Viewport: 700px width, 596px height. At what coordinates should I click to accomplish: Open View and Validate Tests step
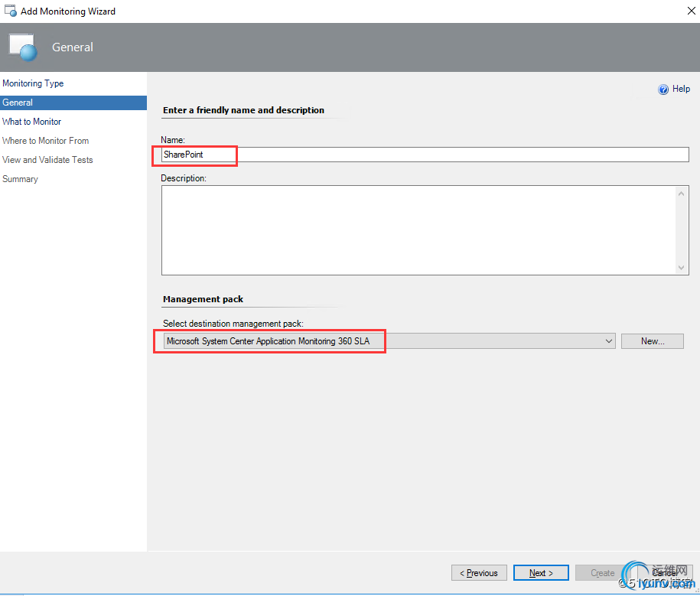pyautogui.click(x=47, y=160)
